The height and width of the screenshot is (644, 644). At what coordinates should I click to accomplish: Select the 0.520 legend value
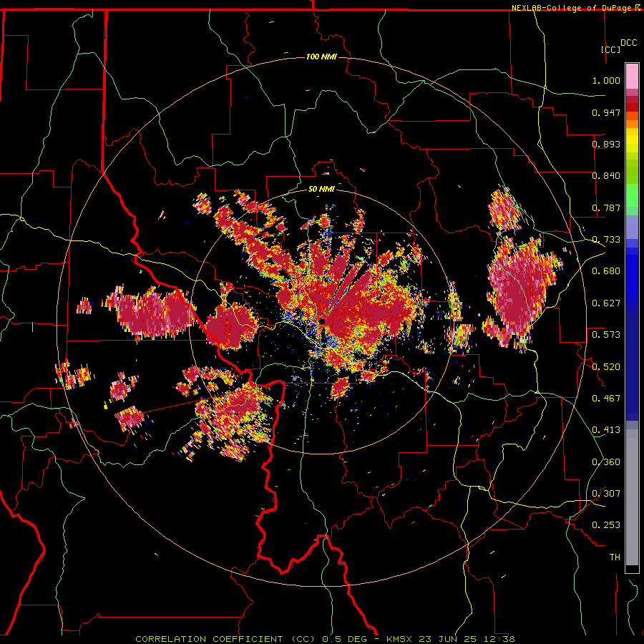point(606,367)
